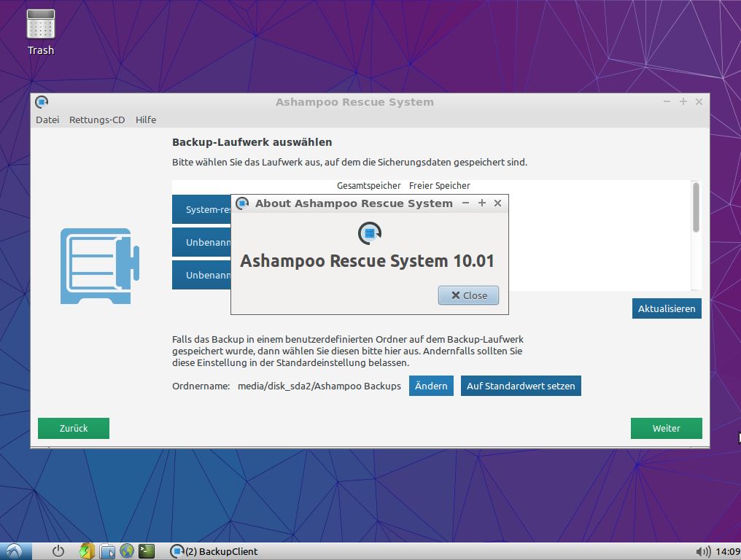This screenshot has width=741, height=560.
Task: Click the backup safe illustration
Action: click(100, 266)
